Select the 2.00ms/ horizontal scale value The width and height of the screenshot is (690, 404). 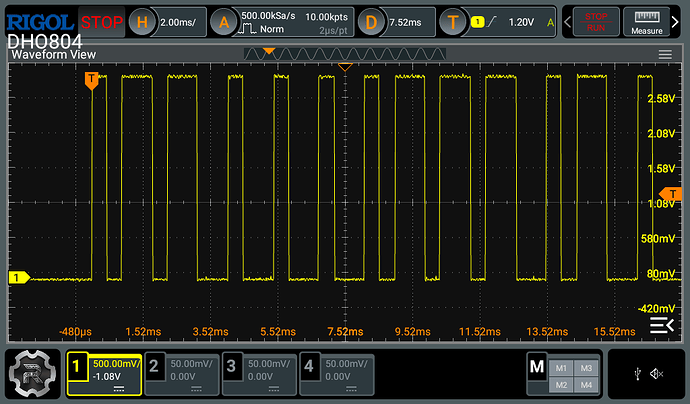[x=178, y=22]
